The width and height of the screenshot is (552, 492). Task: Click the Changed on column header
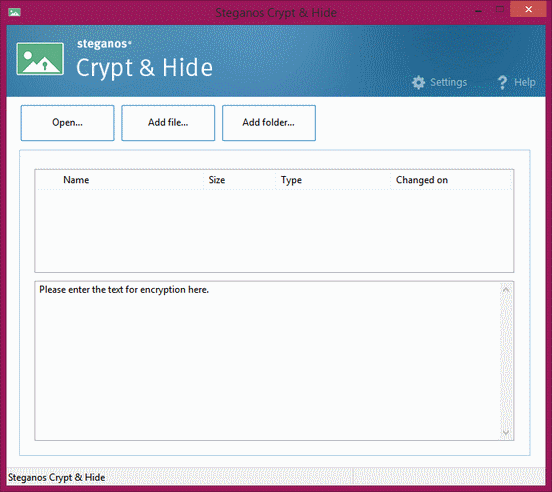451,180
